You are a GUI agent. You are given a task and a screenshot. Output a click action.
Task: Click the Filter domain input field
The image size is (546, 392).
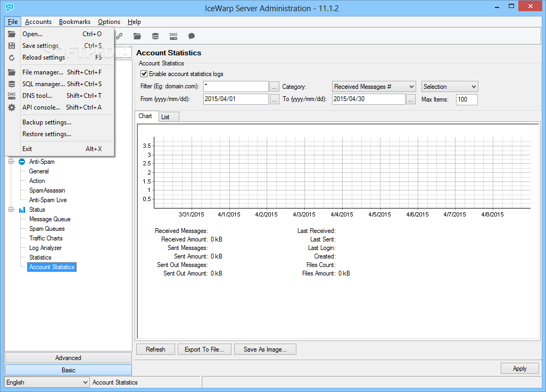pos(236,87)
